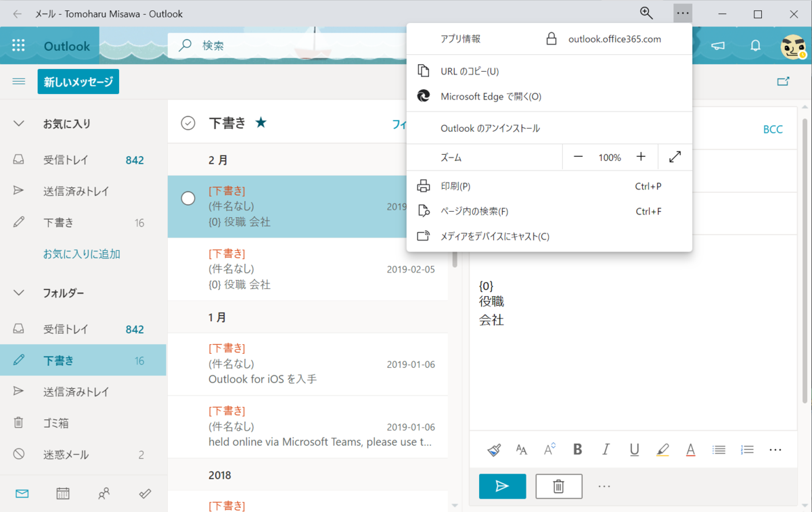Click the superscript font grow icon

click(x=549, y=449)
